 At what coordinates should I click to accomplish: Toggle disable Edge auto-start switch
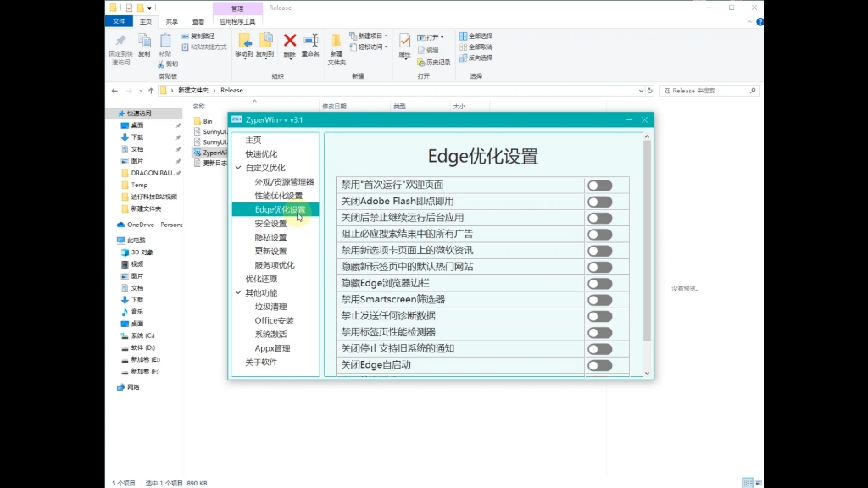599,366
